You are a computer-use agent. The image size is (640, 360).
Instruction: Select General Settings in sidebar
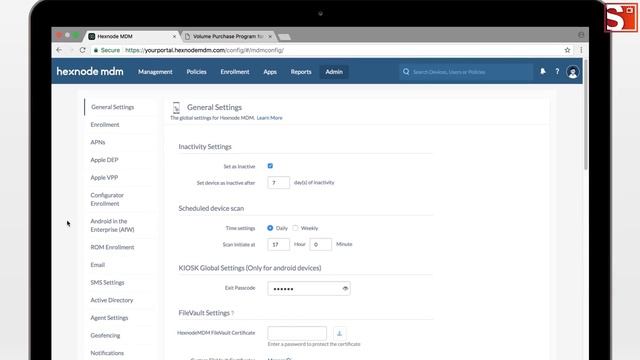[x=112, y=107]
